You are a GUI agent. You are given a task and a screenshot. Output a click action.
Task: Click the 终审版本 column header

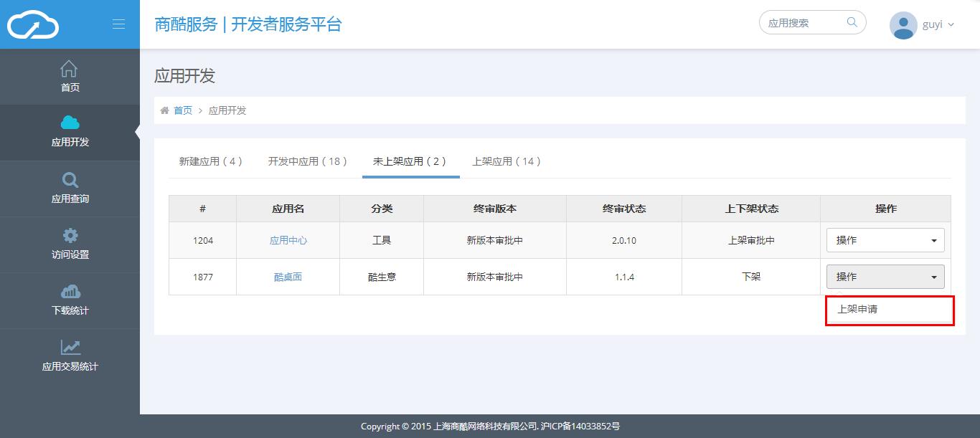pyautogui.click(x=495, y=209)
